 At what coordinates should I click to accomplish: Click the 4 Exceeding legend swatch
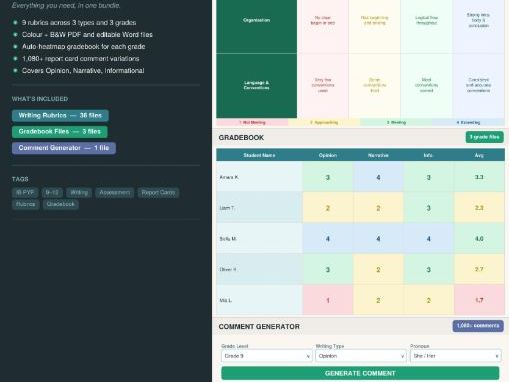(468, 122)
